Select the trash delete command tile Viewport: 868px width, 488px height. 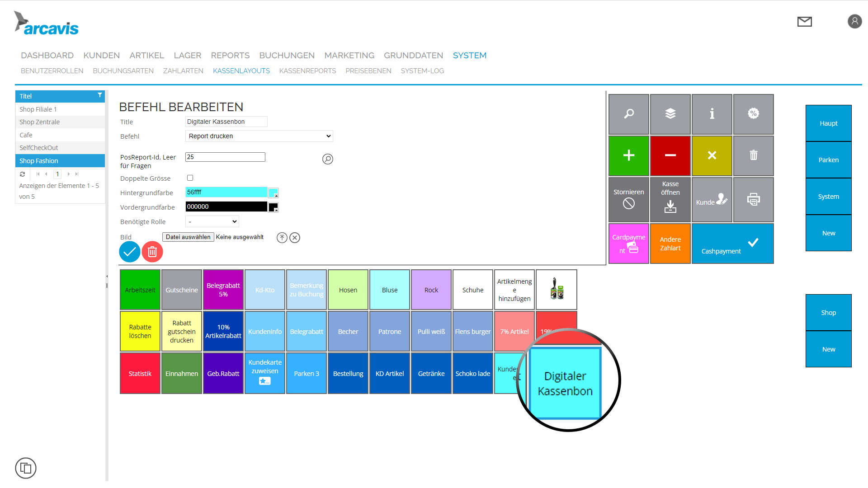753,155
